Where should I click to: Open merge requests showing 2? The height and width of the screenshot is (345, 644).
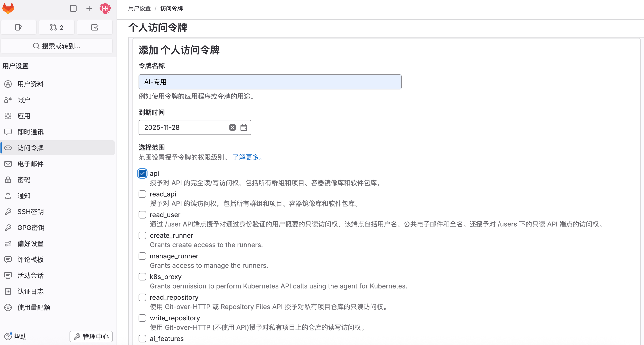(x=57, y=27)
